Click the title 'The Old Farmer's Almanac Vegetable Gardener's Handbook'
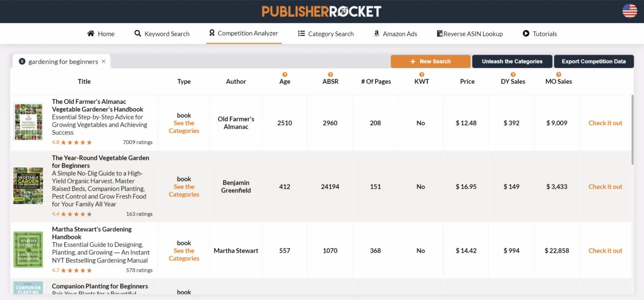 click(98, 105)
